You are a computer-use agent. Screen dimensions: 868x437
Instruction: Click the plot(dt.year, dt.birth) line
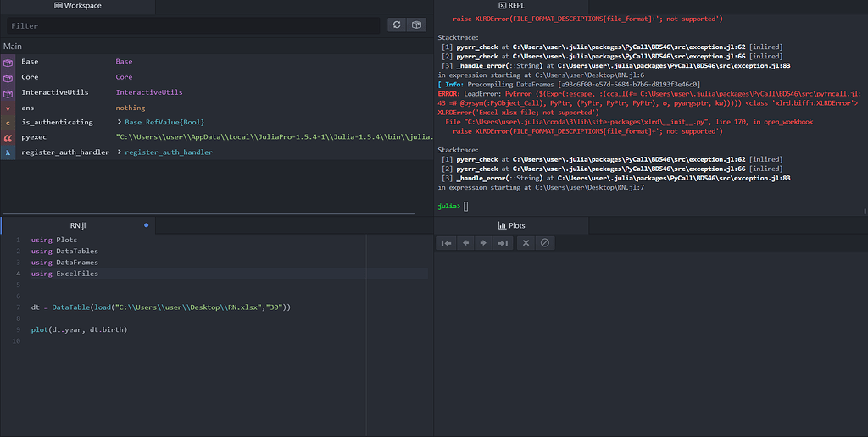click(x=79, y=329)
